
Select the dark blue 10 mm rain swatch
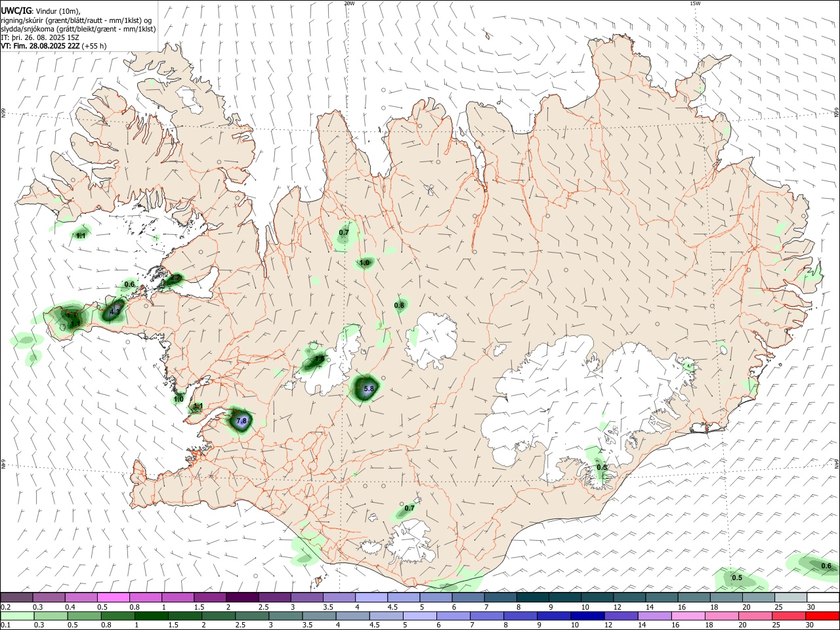(586, 616)
